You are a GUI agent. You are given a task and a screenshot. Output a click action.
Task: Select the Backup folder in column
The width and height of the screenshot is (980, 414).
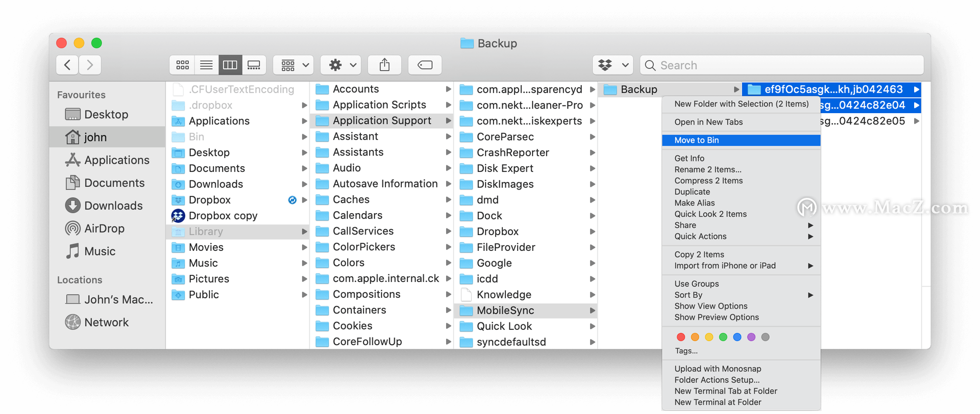pyautogui.click(x=670, y=89)
